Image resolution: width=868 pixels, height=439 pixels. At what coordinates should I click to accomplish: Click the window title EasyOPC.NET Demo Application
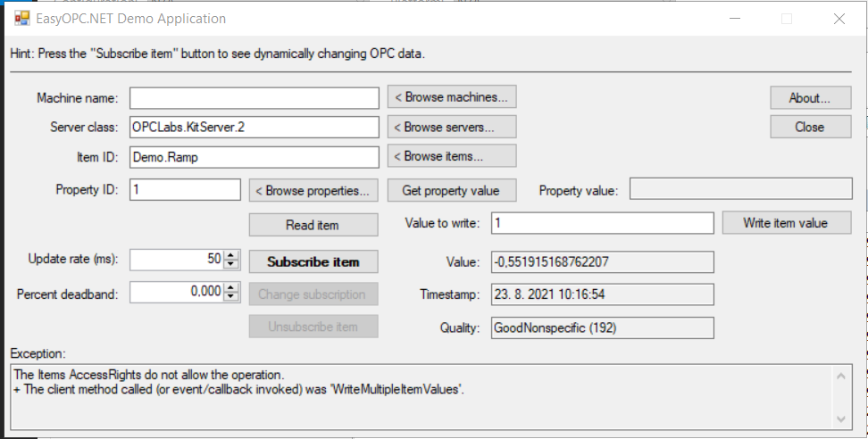[x=131, y=18]
